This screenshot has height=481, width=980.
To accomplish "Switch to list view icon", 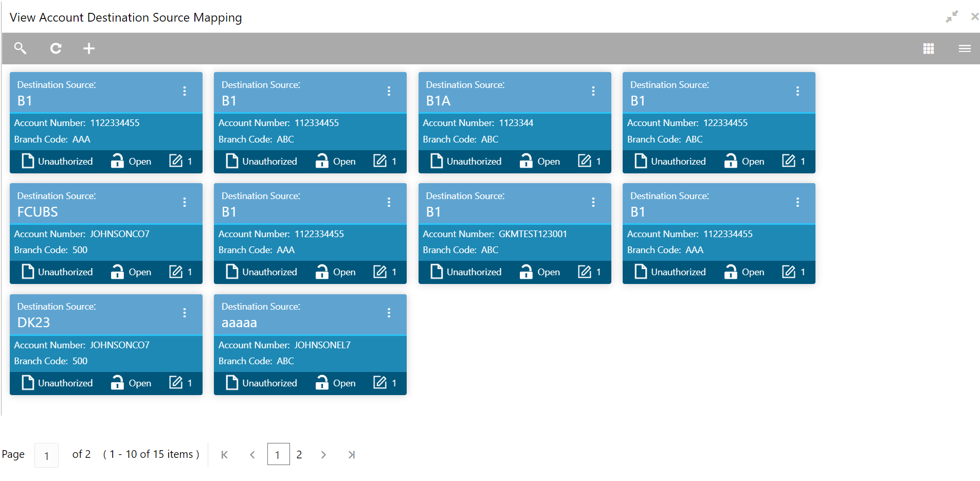I will click(965, 48).
